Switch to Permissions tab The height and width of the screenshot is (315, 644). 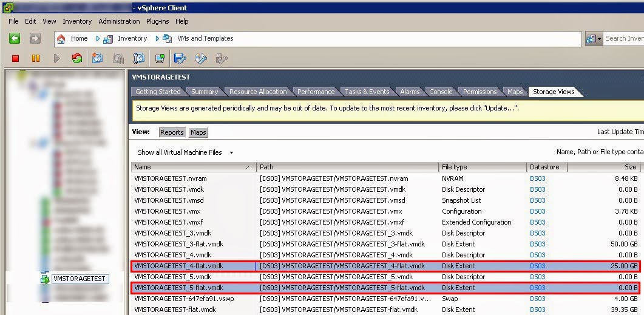[480, 92]
